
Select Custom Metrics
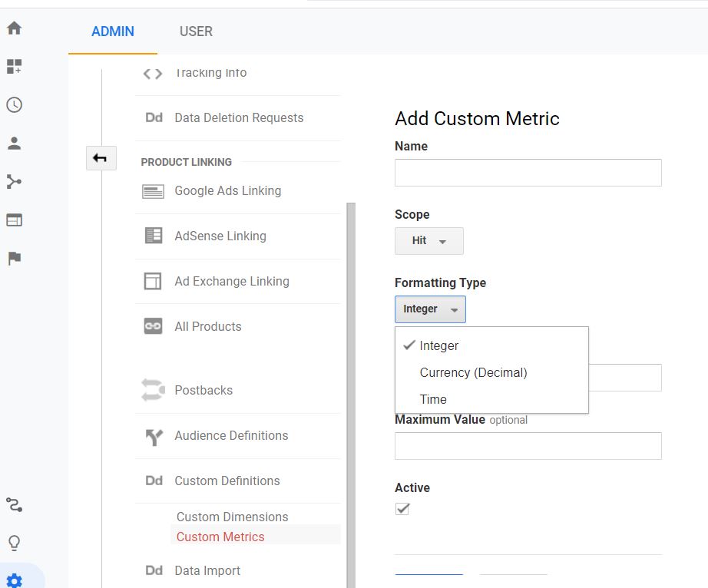tap(220, 537)
